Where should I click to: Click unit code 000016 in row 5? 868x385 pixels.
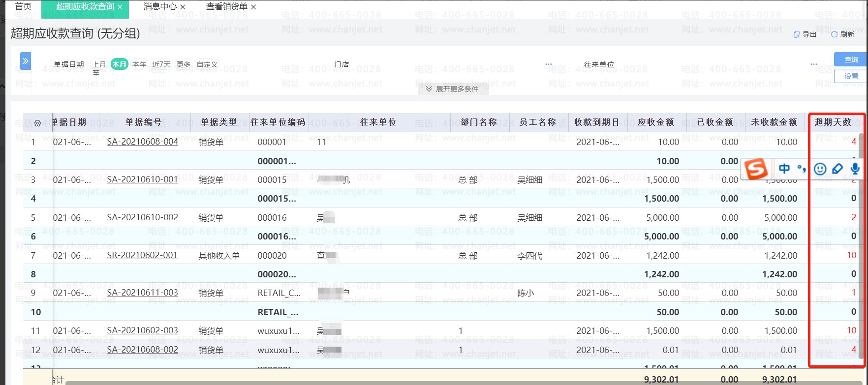(x=272, y=218)
